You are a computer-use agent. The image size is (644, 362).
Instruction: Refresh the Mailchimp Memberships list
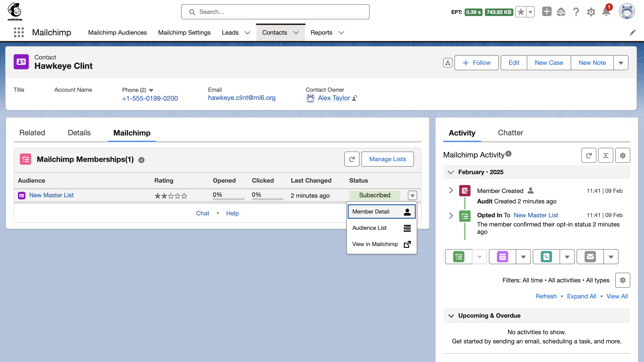coord(352,159)
